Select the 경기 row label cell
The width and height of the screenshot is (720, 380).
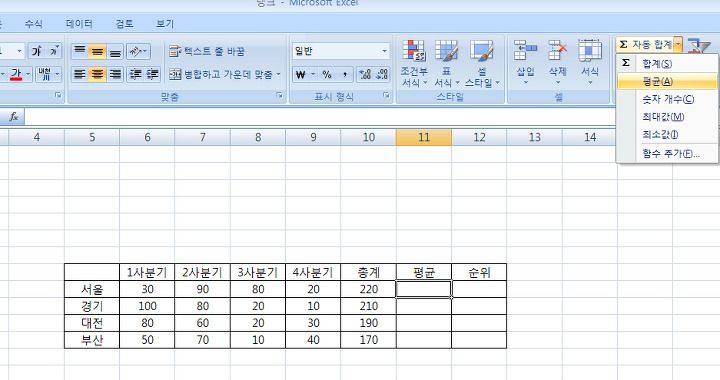[x=92, y=306]
